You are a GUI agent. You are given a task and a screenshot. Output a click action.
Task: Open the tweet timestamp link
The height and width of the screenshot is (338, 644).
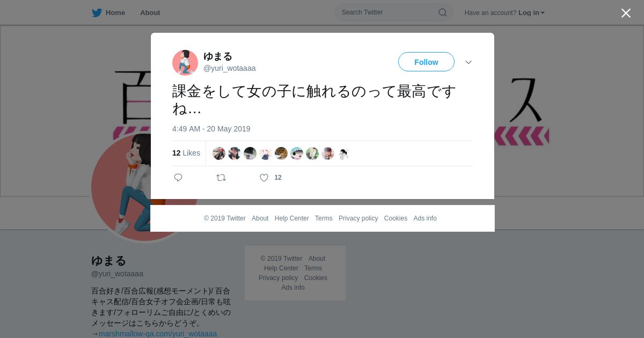211,129
